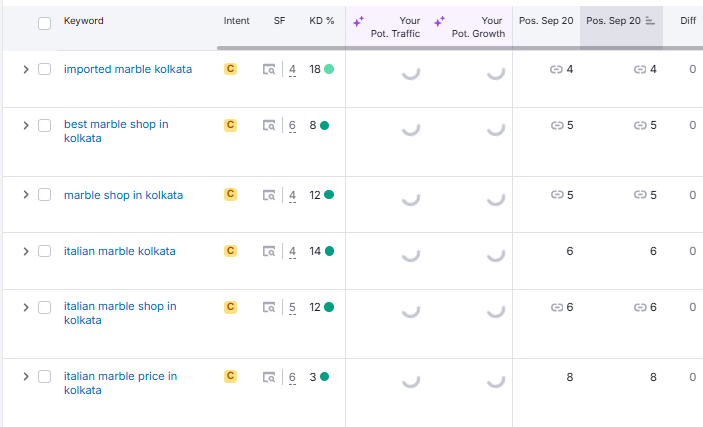Image resolution: width=703 pixels, height=427 pixels.
Task: Click green KD difficulty dot for imported marble kolkata
Action: [x=329, y=69]
